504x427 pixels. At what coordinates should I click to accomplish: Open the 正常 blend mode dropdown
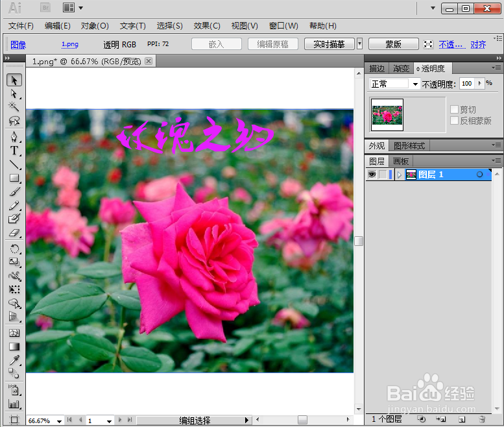click(394, 84)
